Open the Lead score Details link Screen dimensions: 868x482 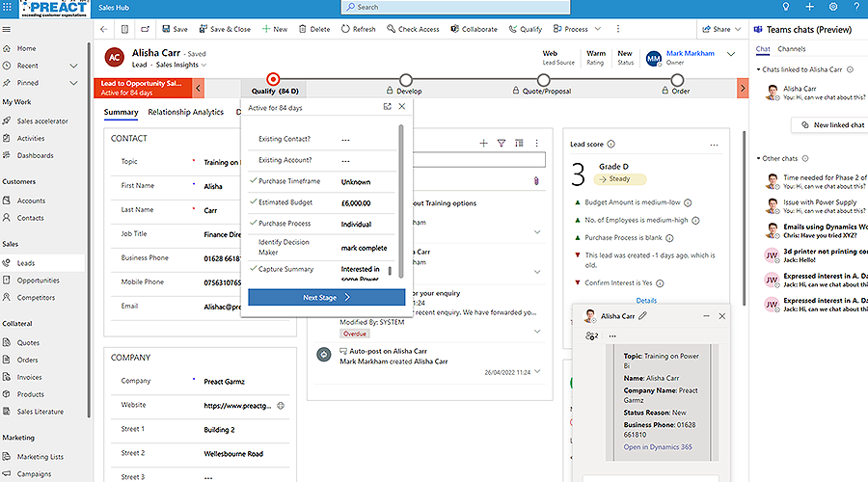pyautogui.click(x=646, y=301)
